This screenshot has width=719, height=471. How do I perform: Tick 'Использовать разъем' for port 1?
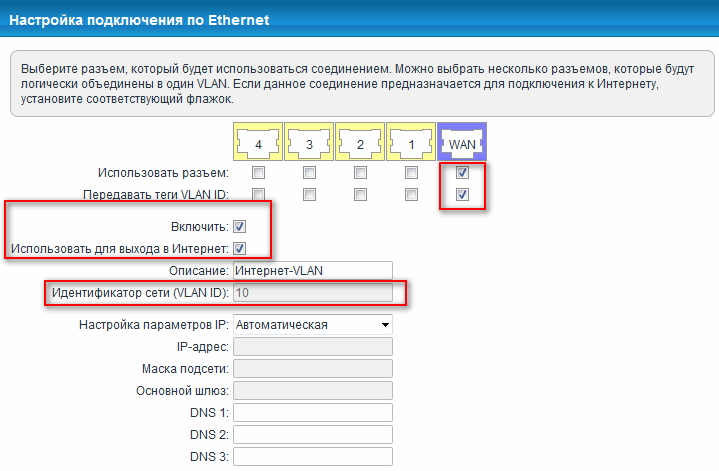coord(411,173)
